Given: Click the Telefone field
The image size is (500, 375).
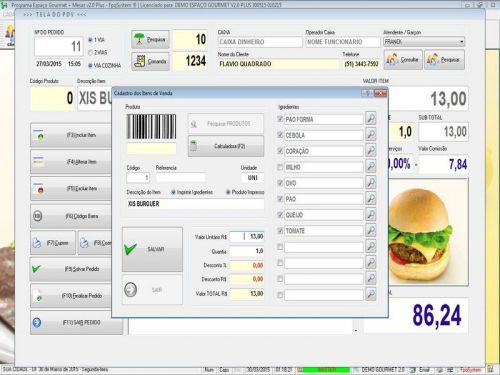Looking at the screenshot, I should (x=361, y=64).
